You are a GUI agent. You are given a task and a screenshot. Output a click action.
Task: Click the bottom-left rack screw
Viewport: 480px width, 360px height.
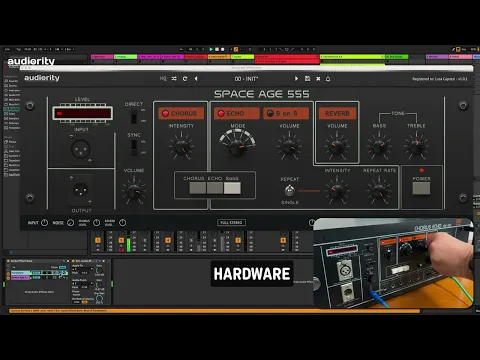(x=30, y=198)
